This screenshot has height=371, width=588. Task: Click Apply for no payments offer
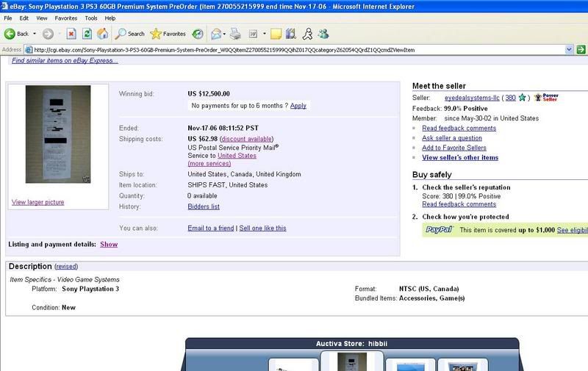click(x=298, y=106)
